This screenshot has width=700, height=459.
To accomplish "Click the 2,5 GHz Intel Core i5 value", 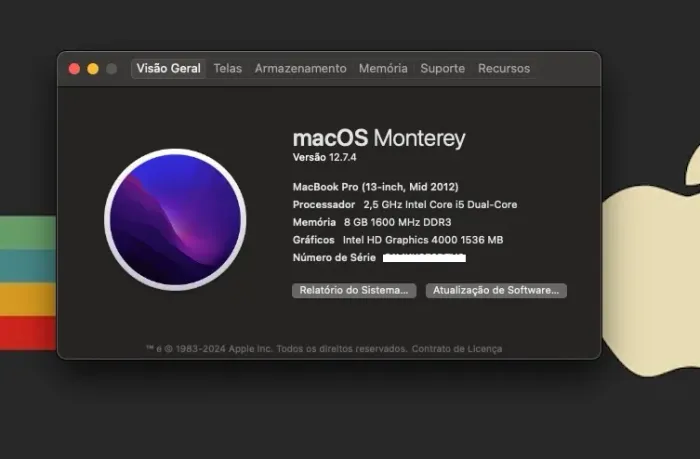I will [440, 204].
